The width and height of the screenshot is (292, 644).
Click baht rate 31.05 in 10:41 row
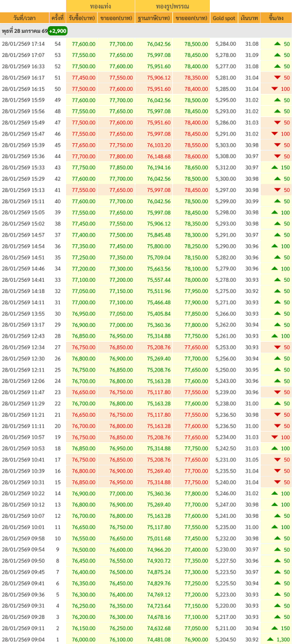tap(251, 459)
